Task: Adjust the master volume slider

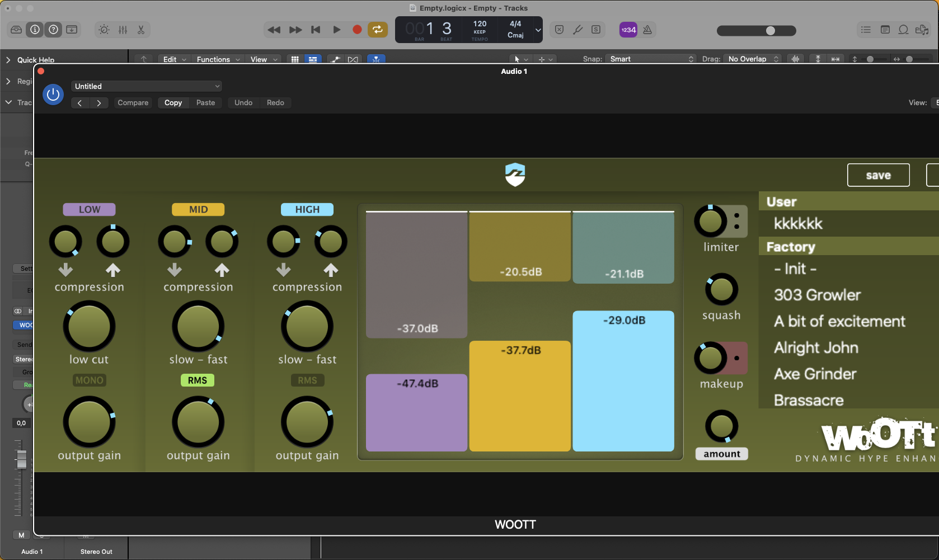Action: (757, 31)
